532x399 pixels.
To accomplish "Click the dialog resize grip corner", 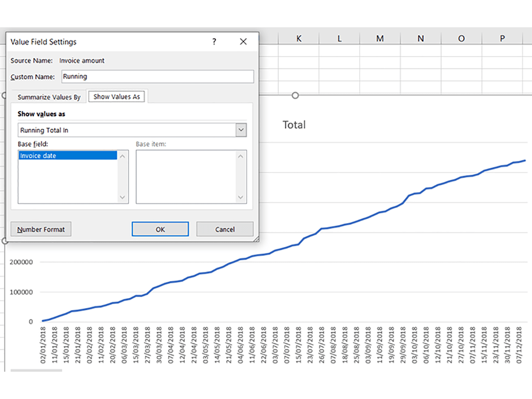I will click(256, 239).
